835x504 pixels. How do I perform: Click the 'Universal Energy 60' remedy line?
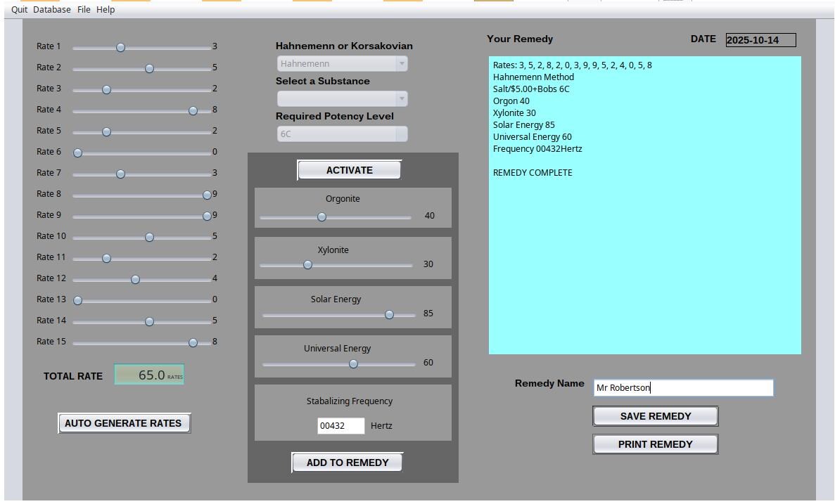point(532,137)
